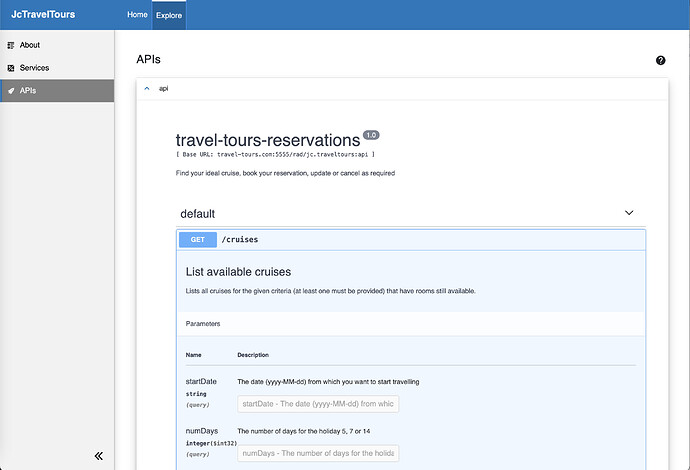690x470 pixels.
Task: Click the startDate input field
Action: (x=318, y=404)
